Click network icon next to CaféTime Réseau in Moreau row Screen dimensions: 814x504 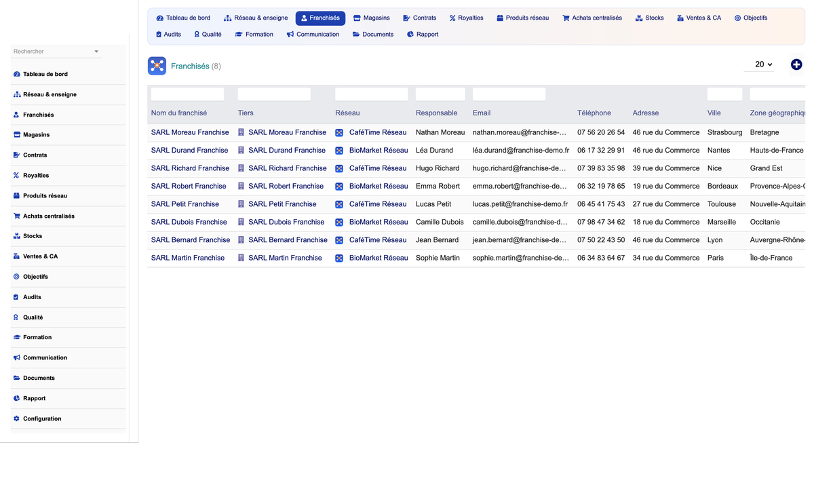point(339,132)
